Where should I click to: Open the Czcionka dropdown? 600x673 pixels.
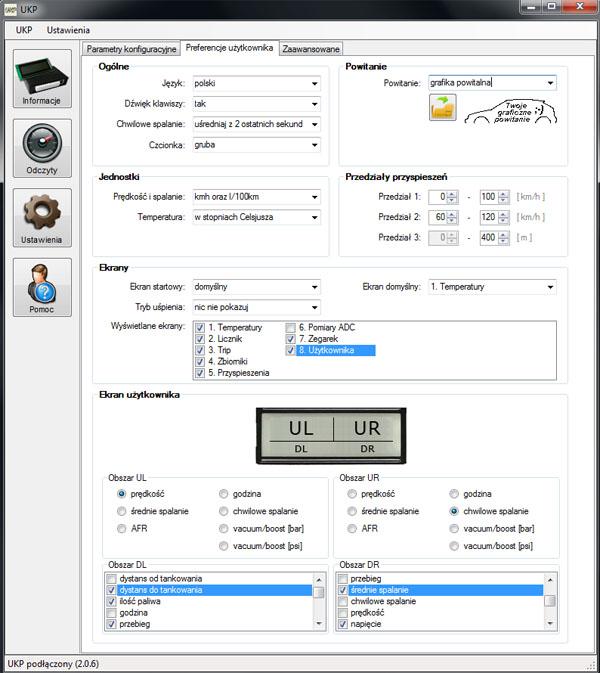[x=256, y=145]
